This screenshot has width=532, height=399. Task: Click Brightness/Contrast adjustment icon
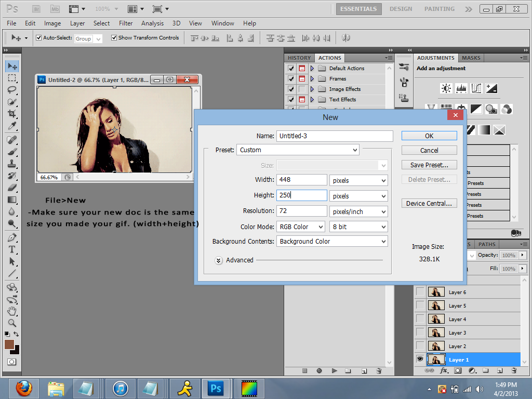446,88
